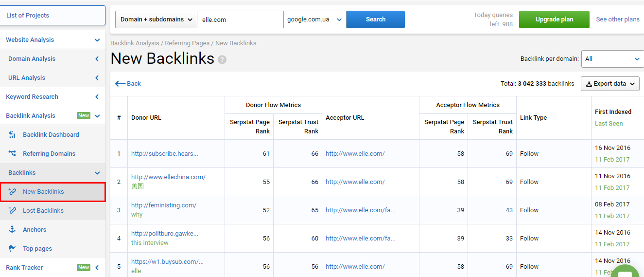Image resolution: width=644 pixels, height=277 pixels.
Task: Click the Rank Tracker sidebar item
Action: pos(24,268)
